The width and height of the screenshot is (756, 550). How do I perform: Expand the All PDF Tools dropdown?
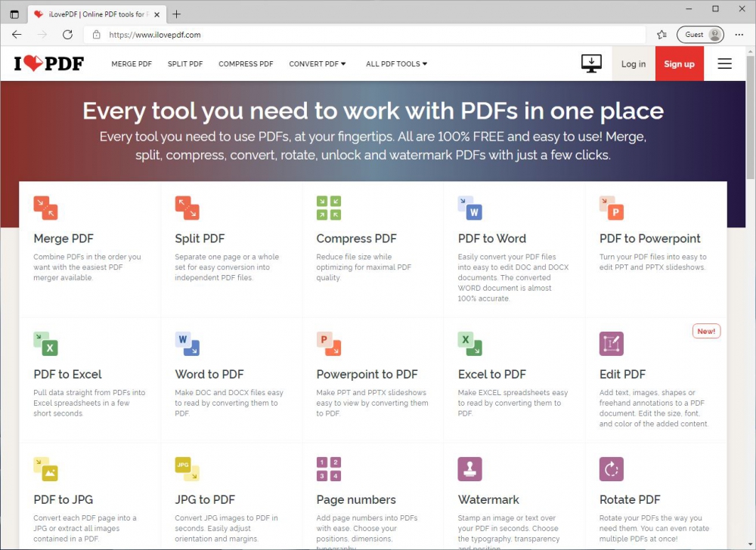[396, 63]
